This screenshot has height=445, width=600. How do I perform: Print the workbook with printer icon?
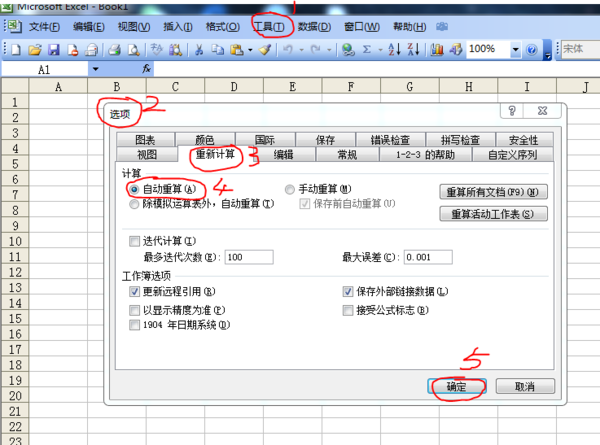click(x=114, y=49)
